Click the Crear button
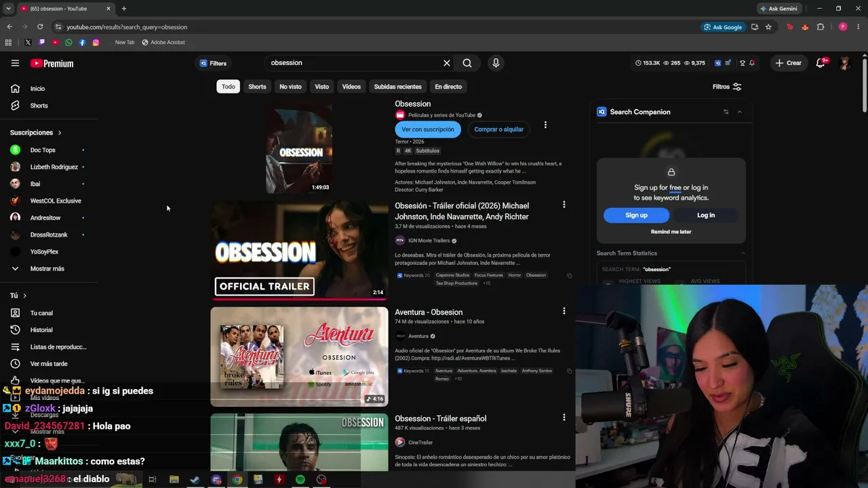The width and height of the screenshot is (868, 488). 789,63
